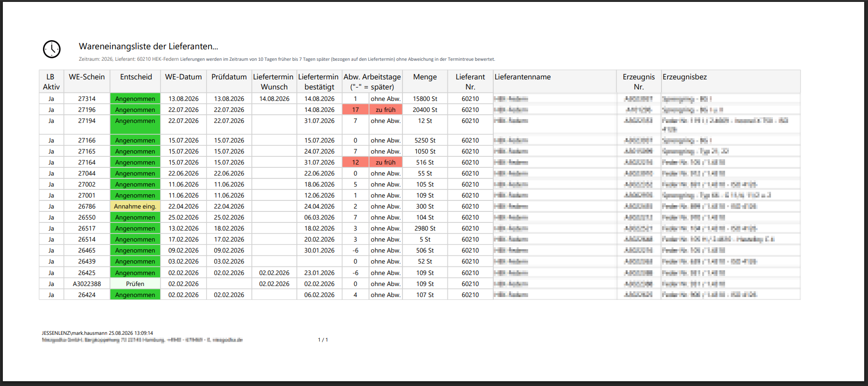Image resolution: width=868 pixels, height=386 pixels.
Task: Click WE-Schein number 27164
Action: (87, 162)
